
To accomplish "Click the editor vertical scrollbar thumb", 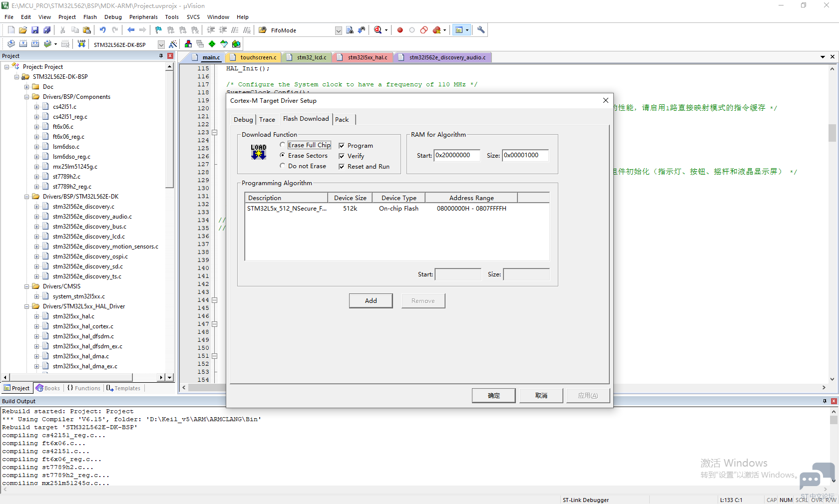I will point(832,133).
